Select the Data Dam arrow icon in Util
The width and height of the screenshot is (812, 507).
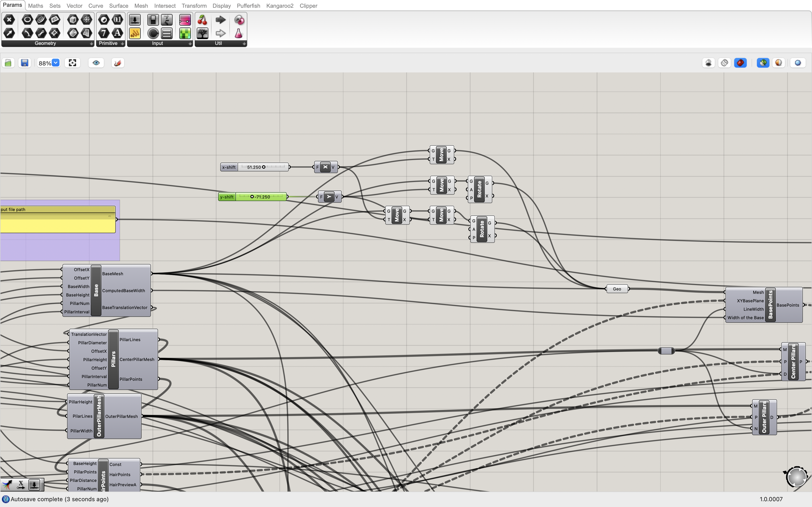pos(220,20)
